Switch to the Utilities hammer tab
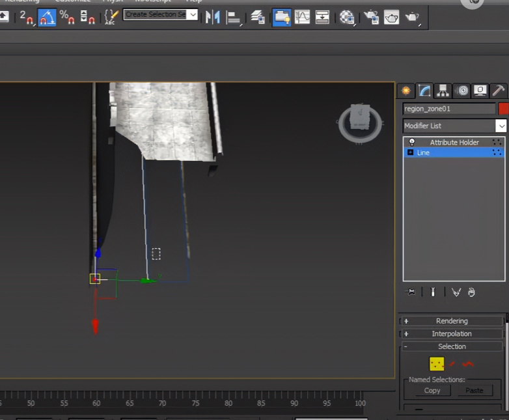Viewport: 509px width, 420px height. point(498,91)
